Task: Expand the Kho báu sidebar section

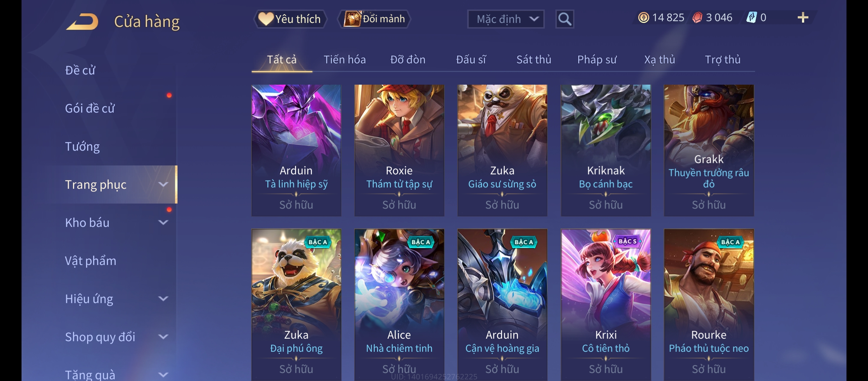Action: (x=163, y=223)
